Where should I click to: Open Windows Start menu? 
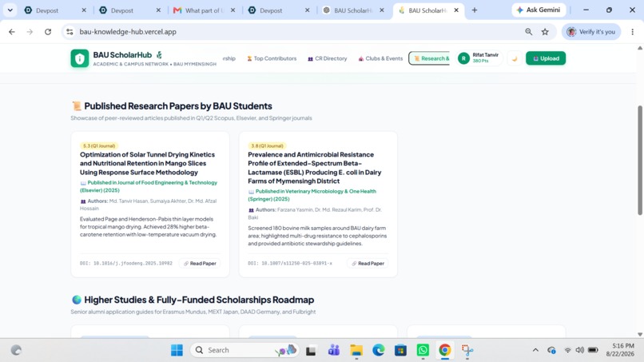(x=177, y=350)
